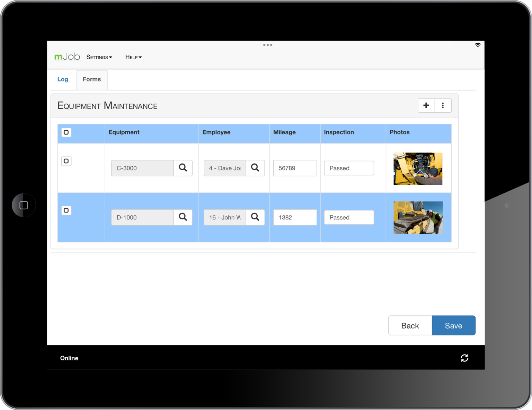Search employee for the John row

[x=255, y=217]
